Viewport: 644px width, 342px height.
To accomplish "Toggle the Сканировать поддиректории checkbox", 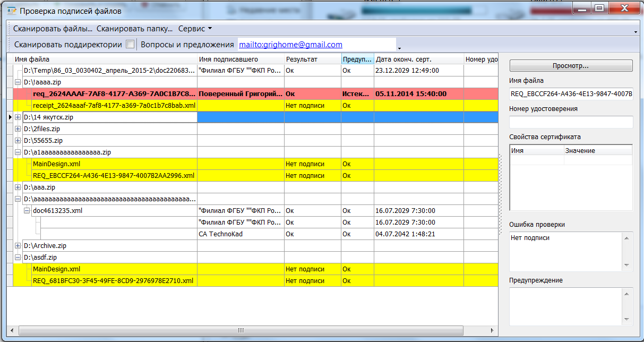I will [130, 45].
